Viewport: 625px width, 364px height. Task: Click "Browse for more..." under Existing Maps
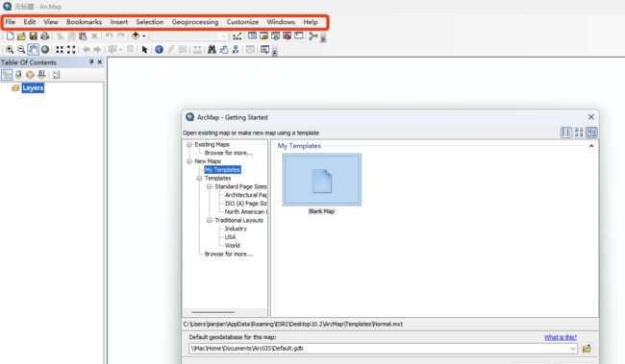tap(229, 153)
